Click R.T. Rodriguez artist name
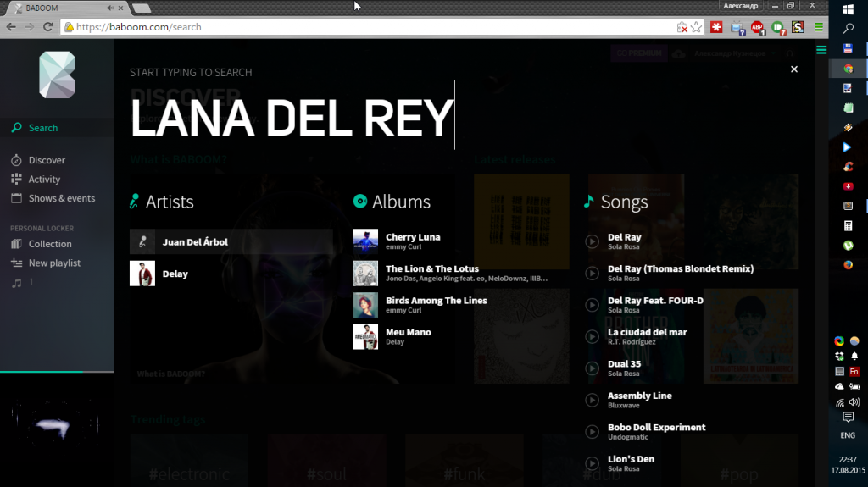868x487 pixels. coord(632,342)
